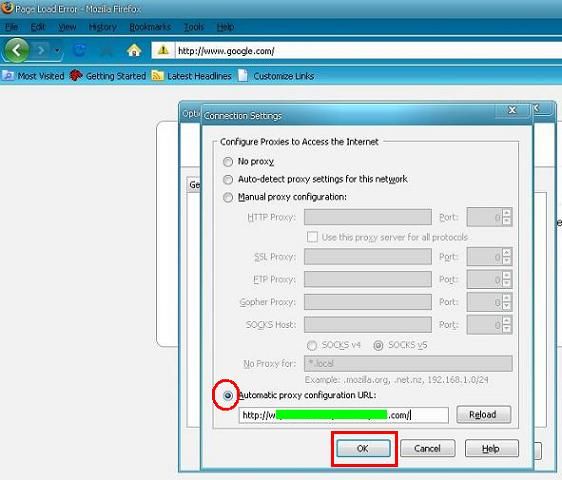
Task: Open the History menu
Action: coord(103,27)
